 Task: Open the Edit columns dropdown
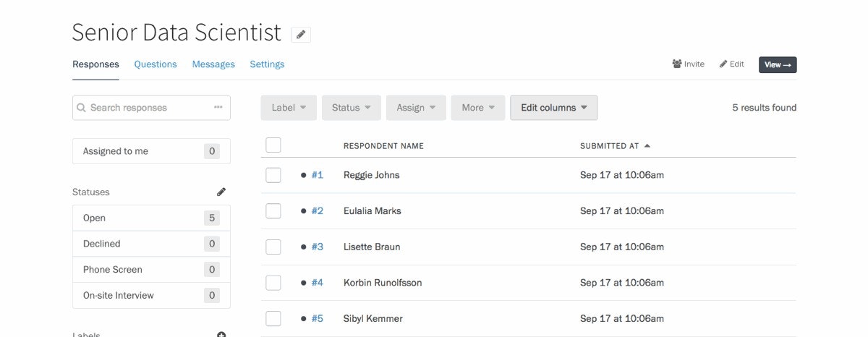[x=553, y=108]
